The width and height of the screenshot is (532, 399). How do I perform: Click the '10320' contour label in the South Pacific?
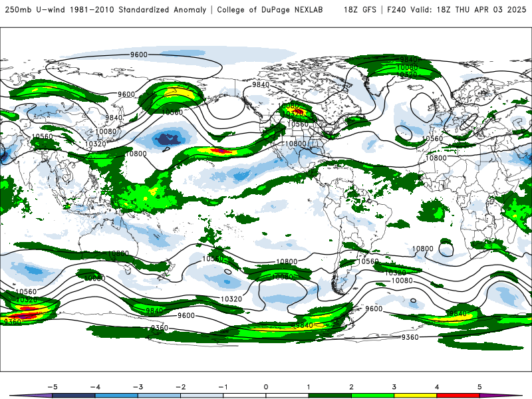(x=231, y=299)
